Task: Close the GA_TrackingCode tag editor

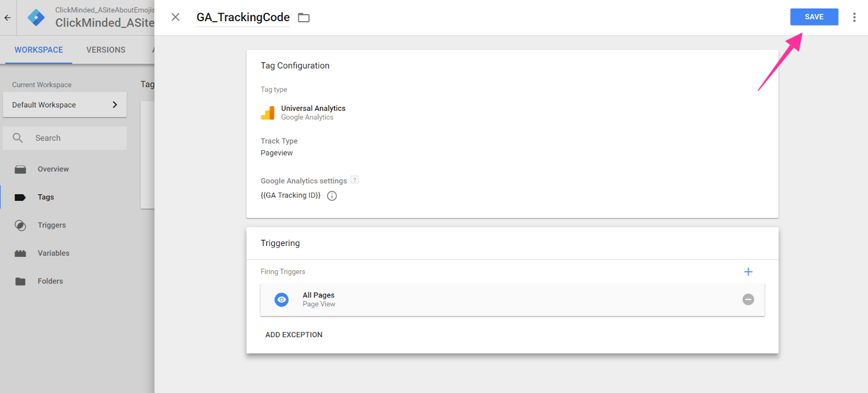Action: (175, 17)
